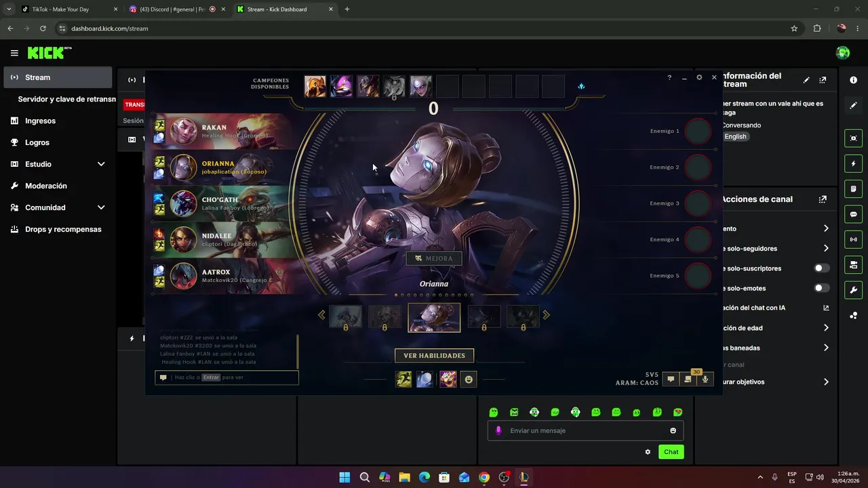Toggle the chat bubble panel icon

[853, 214]
